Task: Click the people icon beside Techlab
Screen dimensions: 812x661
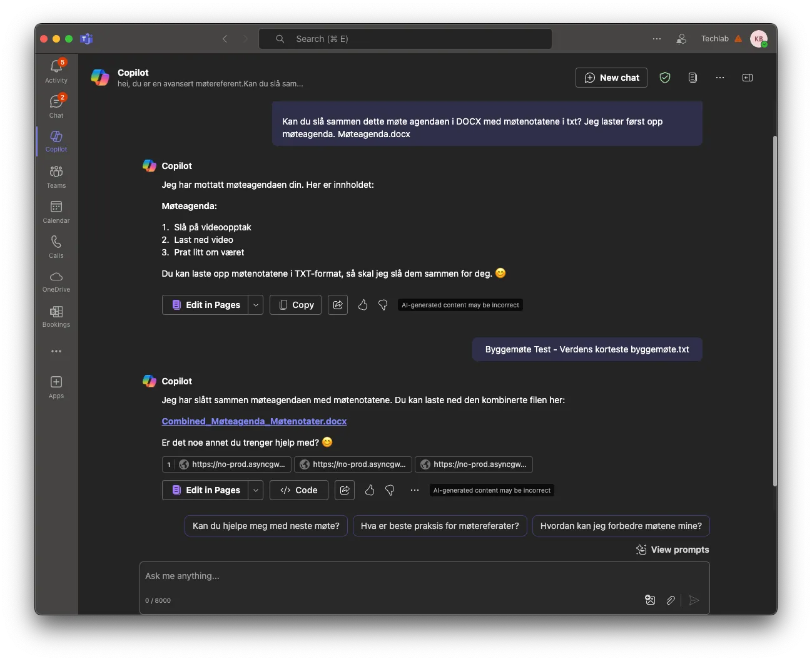Action: click(681, 39)
